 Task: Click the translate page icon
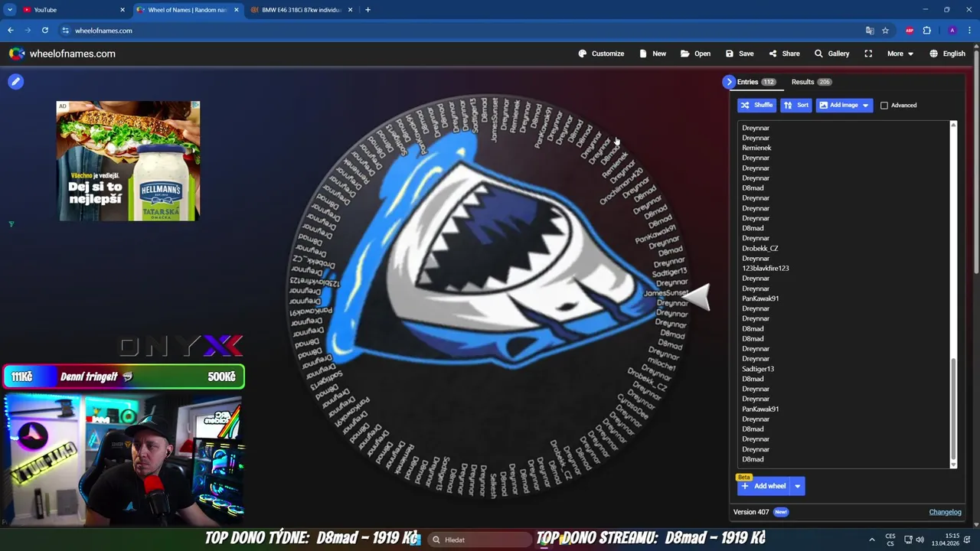[870, 31]
